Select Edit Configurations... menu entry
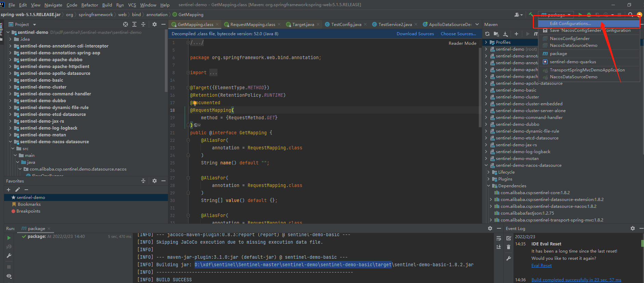 589,24
